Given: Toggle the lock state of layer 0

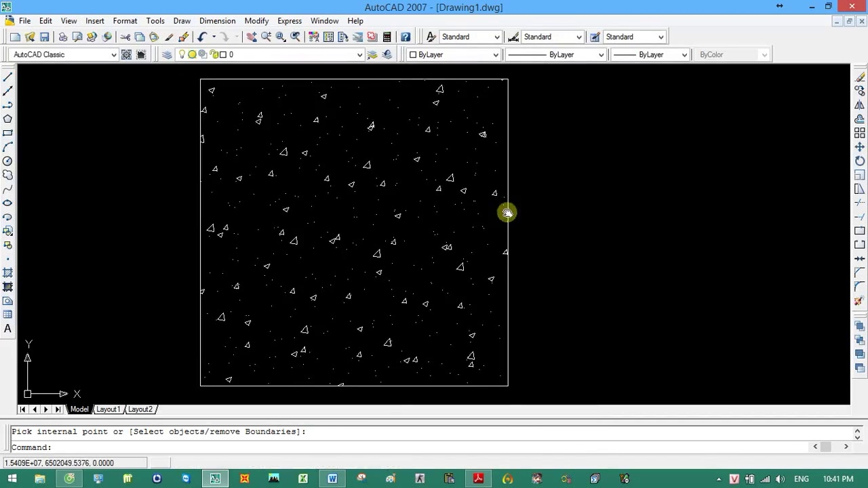Looking at the screenshot, I should [x=214, y=54].
